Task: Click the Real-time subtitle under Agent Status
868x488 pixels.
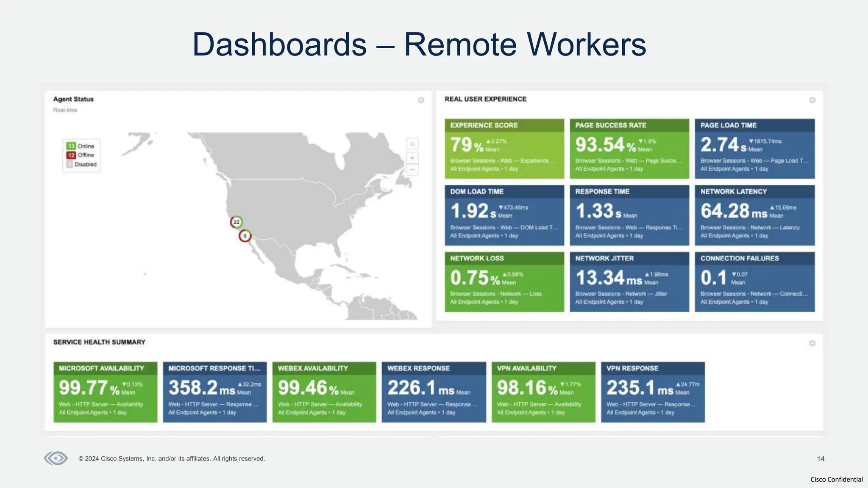Action: [65, 110]
